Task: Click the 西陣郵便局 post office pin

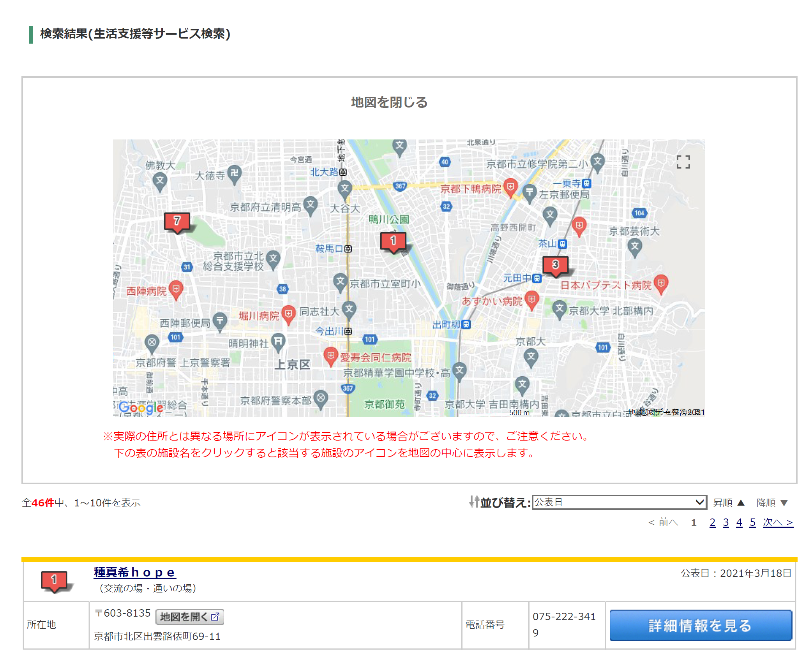Action: click(x=220, y=322)
